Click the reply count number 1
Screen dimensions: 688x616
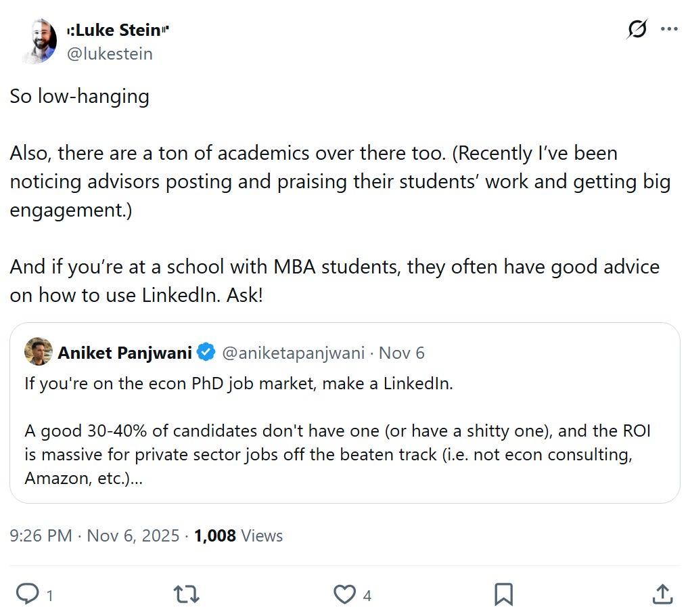pos(49,596)
